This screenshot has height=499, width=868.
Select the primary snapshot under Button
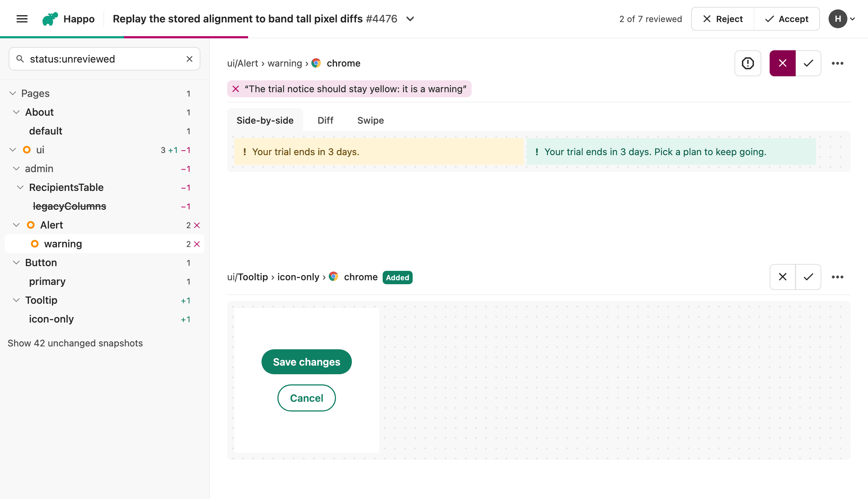pyautogui.click(x=105, y=281)
